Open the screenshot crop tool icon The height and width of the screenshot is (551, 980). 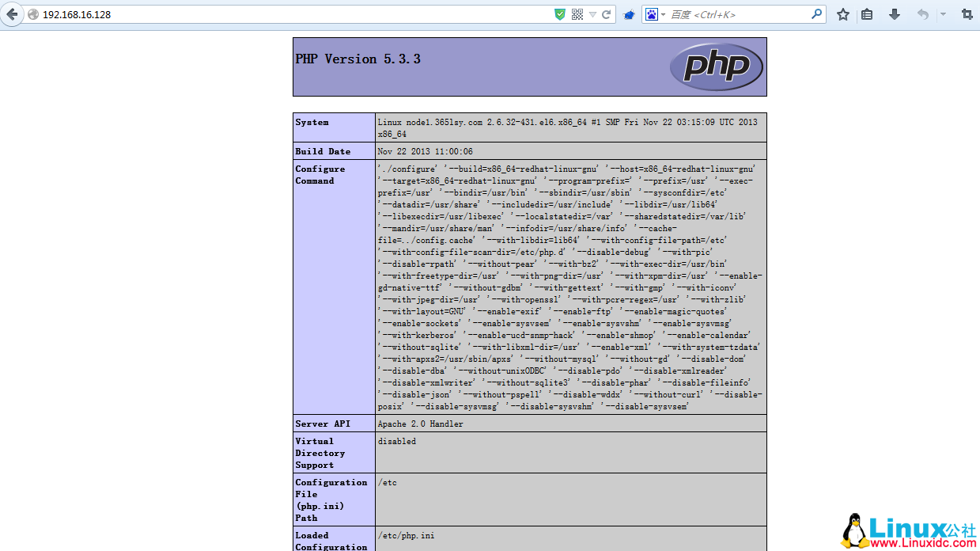point(967,14)
